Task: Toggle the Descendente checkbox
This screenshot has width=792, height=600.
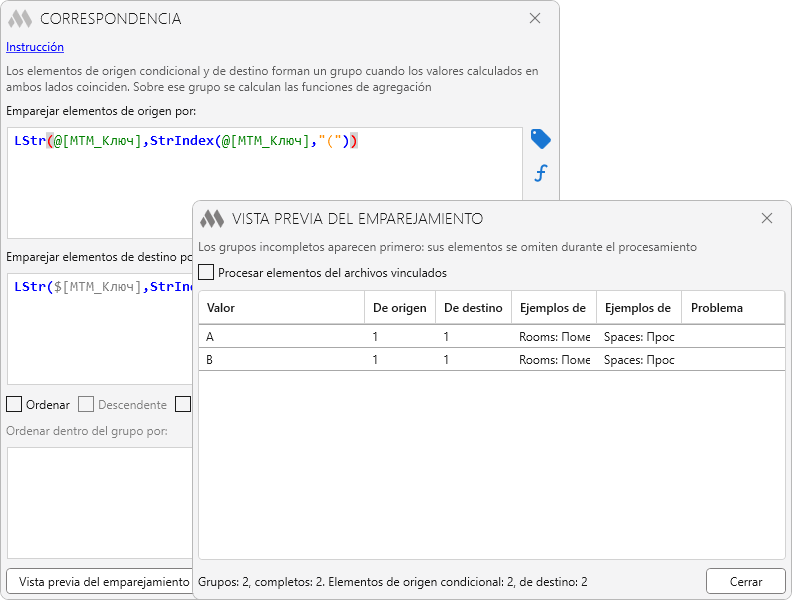Action: click(x=86, y=404)
